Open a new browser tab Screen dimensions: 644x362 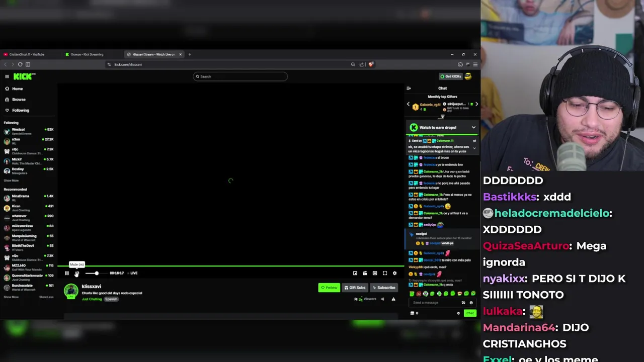tap(190, 54)
